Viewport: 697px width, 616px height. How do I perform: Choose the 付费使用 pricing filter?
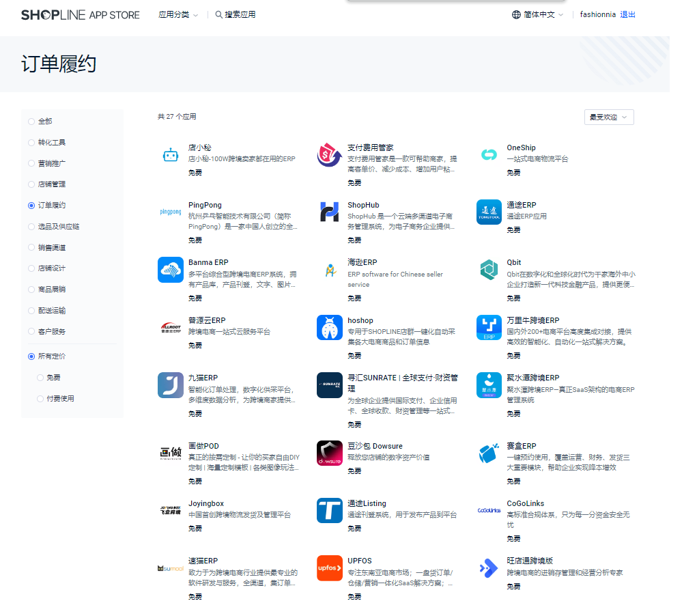[40, 399]
